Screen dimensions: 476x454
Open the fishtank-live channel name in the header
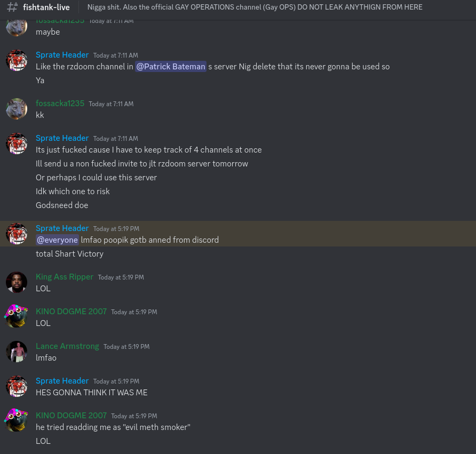[46, 7]
